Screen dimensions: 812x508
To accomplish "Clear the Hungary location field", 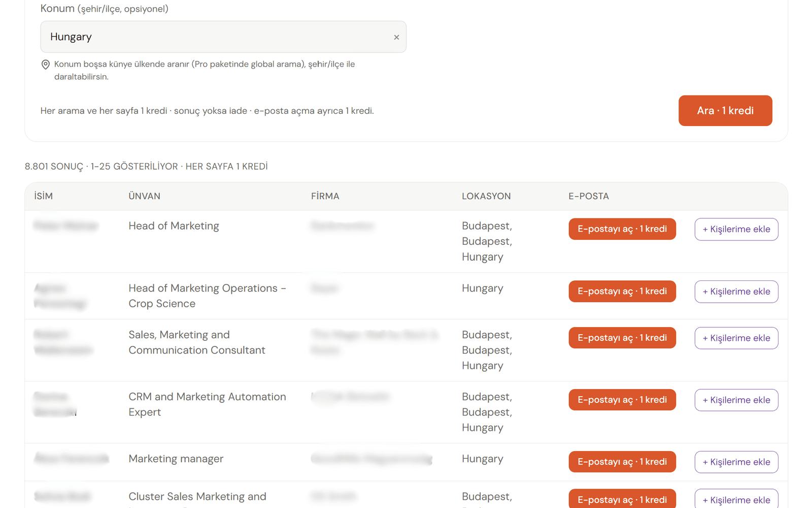I will point(396,37).
